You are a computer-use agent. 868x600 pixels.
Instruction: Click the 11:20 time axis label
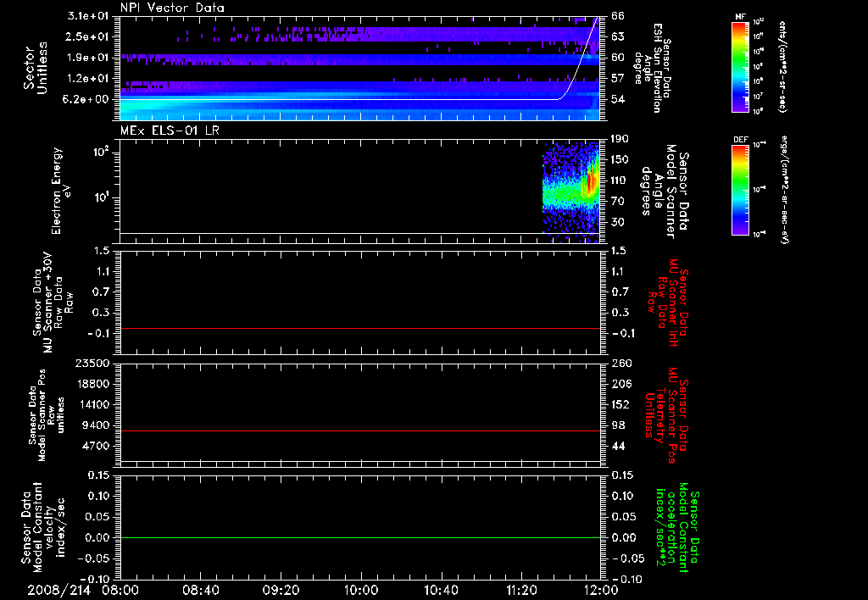pyautogui.click(x=520, y=589)
